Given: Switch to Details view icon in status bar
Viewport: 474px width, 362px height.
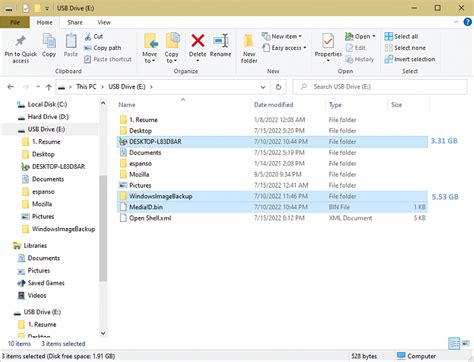Looking at the screenshot, I should [x=454, y=344].
